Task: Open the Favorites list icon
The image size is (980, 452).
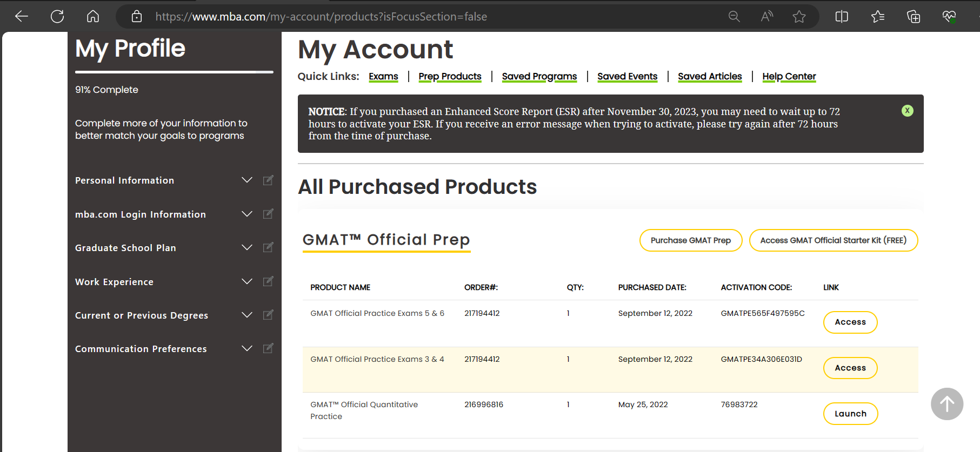Action: point(878,17)
